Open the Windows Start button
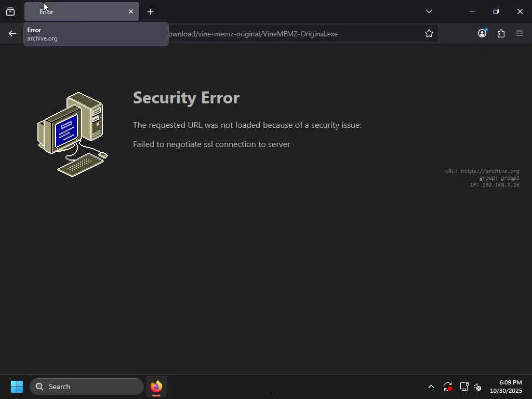This screenshot has width=532, height=399. [17, 387]
